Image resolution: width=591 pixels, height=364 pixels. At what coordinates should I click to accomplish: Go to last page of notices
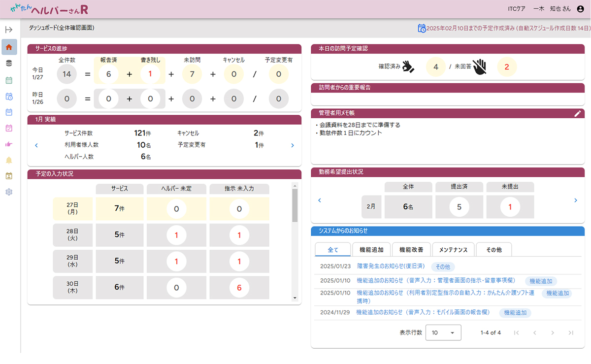(571, 333)
